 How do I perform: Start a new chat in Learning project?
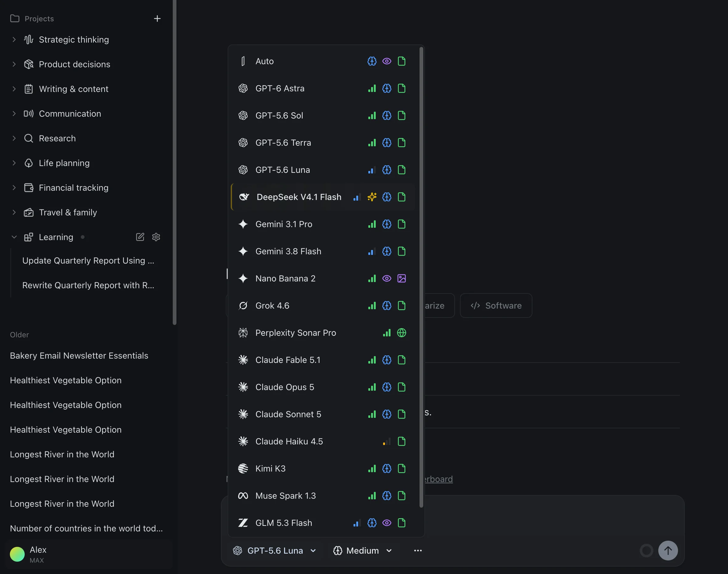(140, 237)
